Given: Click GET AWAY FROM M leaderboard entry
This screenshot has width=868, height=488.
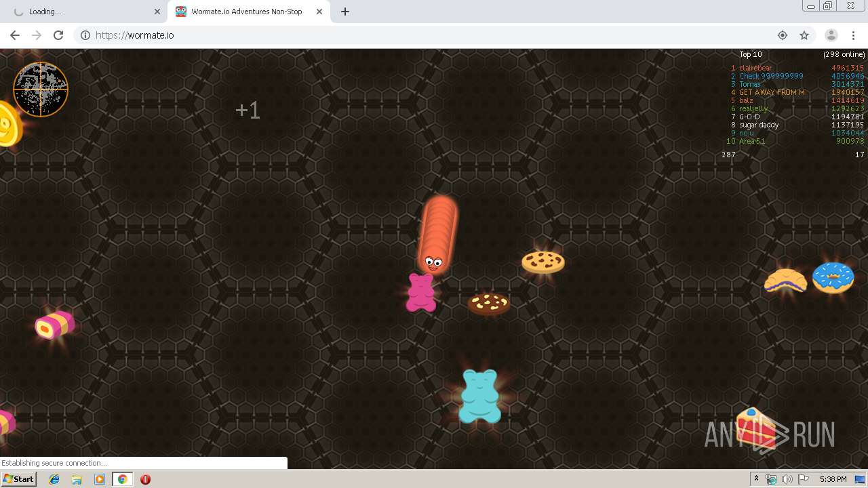Looking at the screenshot, I should point(772,92).
